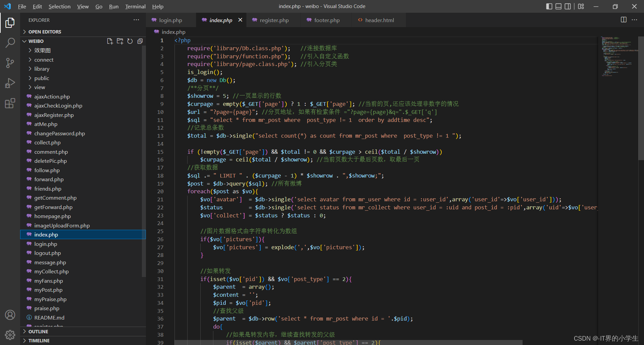Close the index.php editor tab
The image size is (644, 345).
(240, 20)
